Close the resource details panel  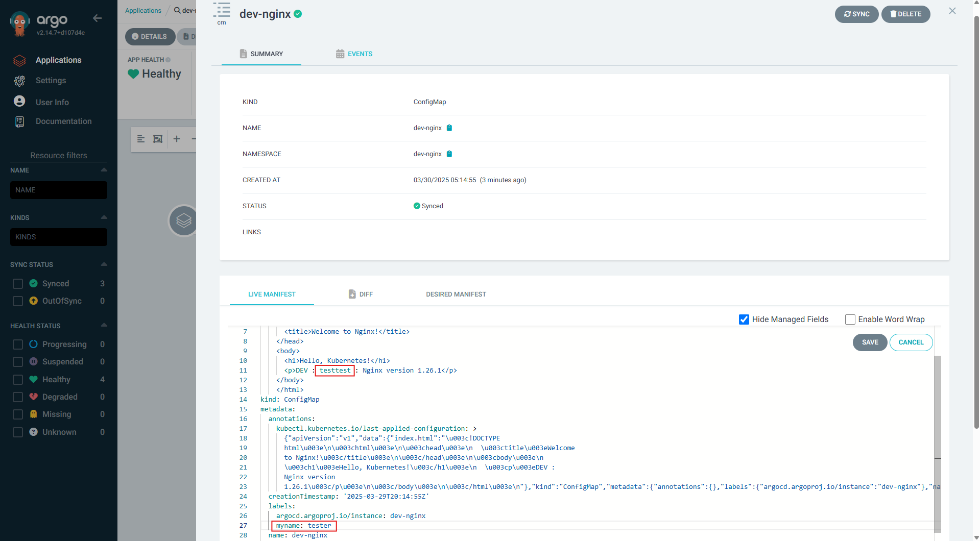point(952,11)
